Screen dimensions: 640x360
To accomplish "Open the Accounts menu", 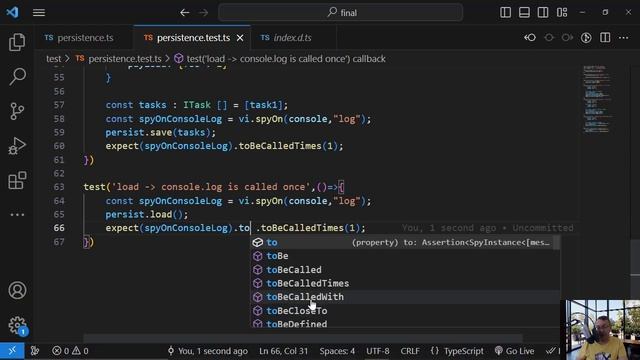I will (x=17, y=290).
